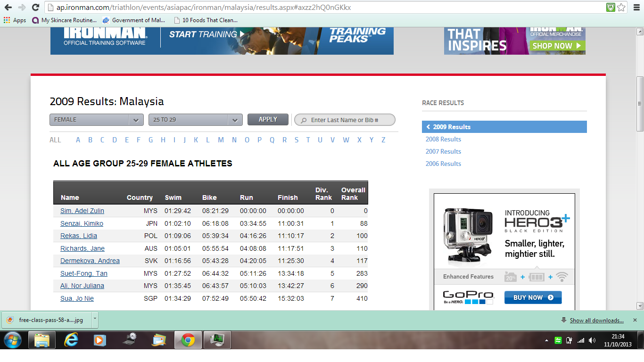Click the Enter Last Name or Bib search field
Image resolution: width=644 pixels, height=362 pixels.
349,120
